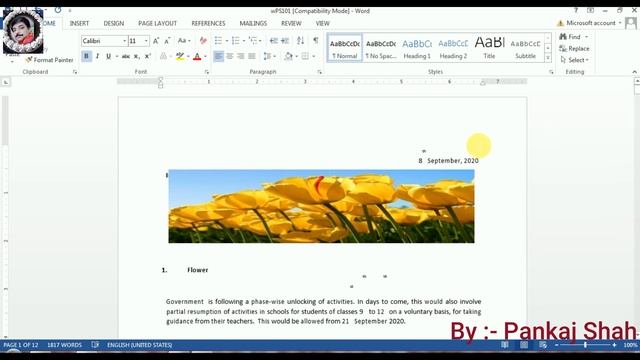Open the MAILINGS tab
This screenshot has width=640, height=360.
(x=253, y=24)
